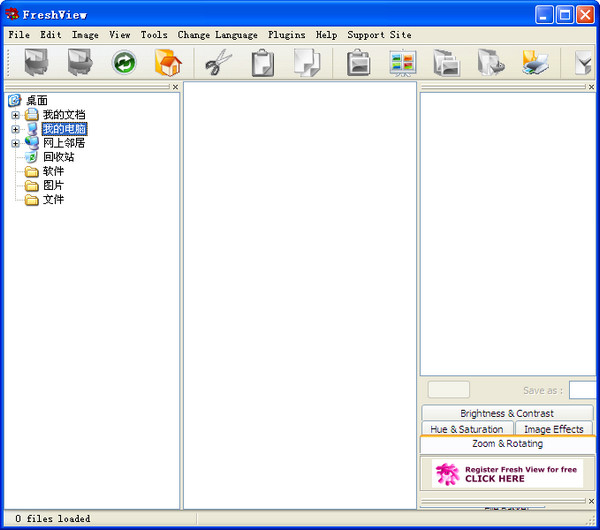Click the green refresh icon
The height and width of the screenshot is (530, 600).
124,62
